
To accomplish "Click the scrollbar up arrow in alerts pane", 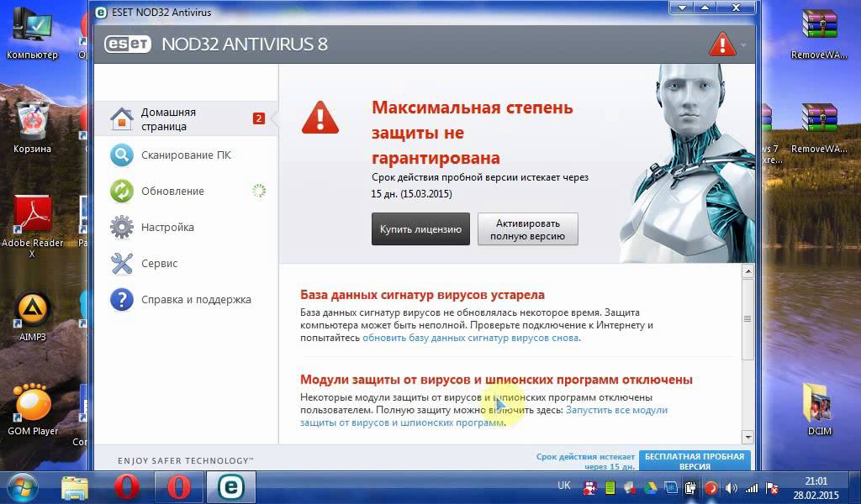I will pos(747,271).
